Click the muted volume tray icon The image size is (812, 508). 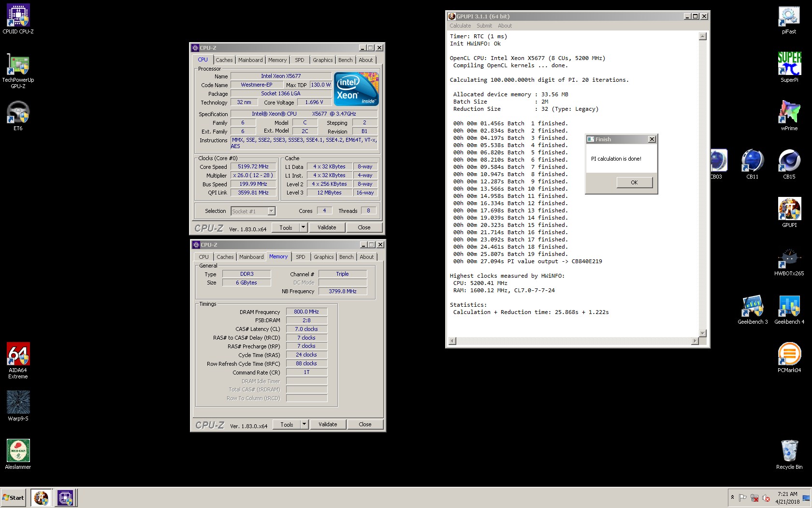(x=766, y=498)
